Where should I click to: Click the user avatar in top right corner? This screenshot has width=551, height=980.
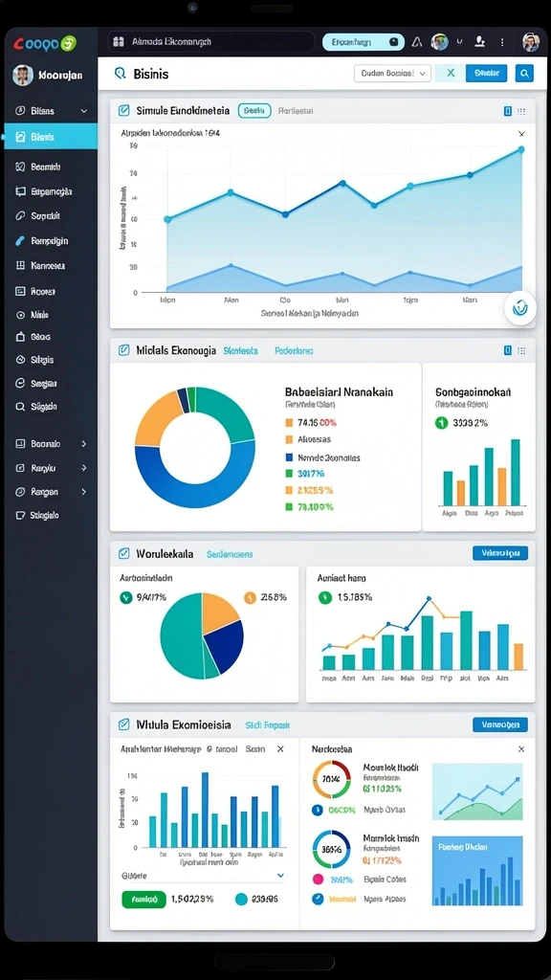point(530,42)
